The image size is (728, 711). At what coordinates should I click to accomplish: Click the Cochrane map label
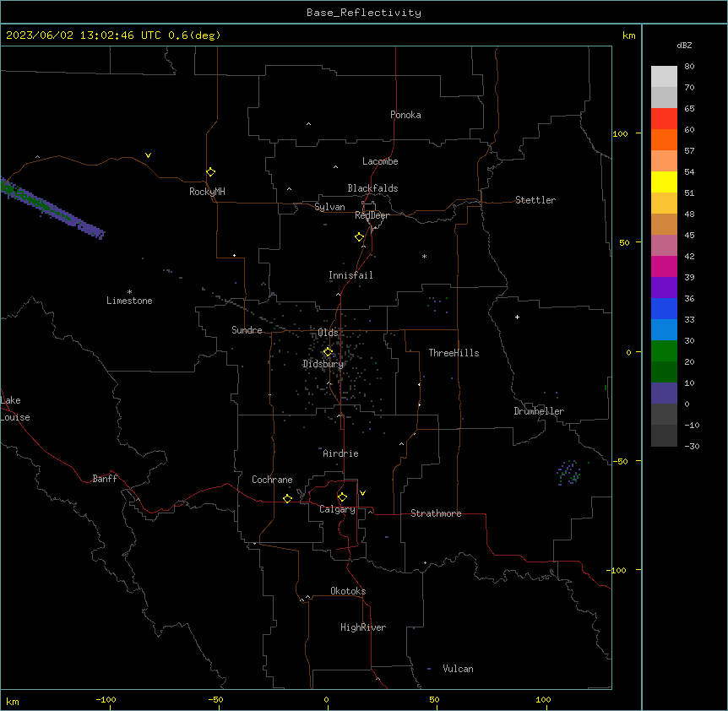(x=272, y=480)
